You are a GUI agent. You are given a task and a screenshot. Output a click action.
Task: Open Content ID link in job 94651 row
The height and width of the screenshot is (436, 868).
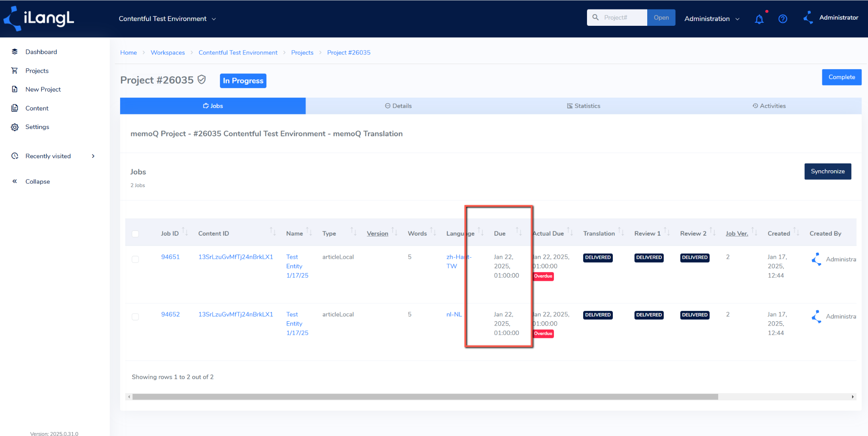[235, 257]
